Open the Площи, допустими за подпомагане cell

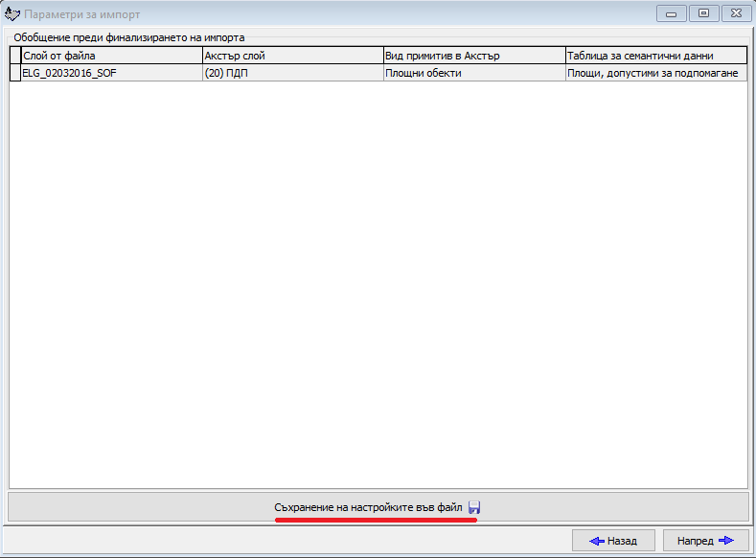[655, 73]
